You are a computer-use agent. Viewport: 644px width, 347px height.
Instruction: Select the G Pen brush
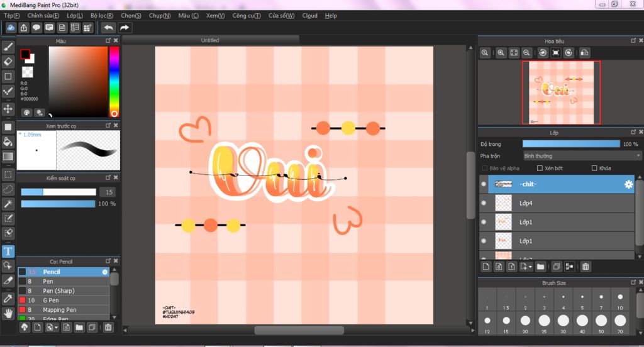[64, 300]
